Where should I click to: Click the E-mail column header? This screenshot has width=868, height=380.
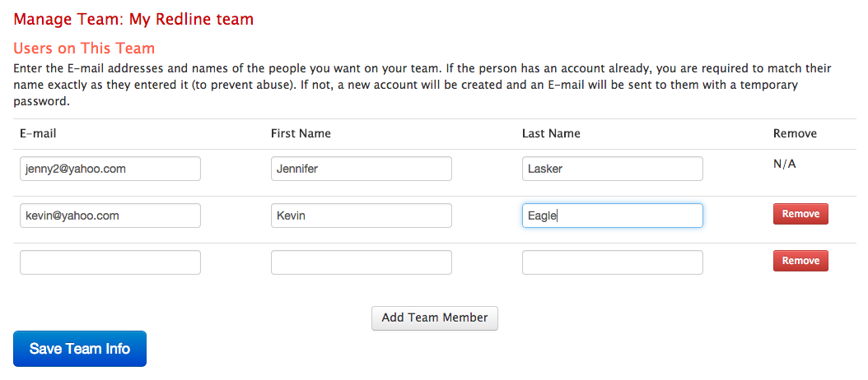pyautogui.click(x=38, y=133)
